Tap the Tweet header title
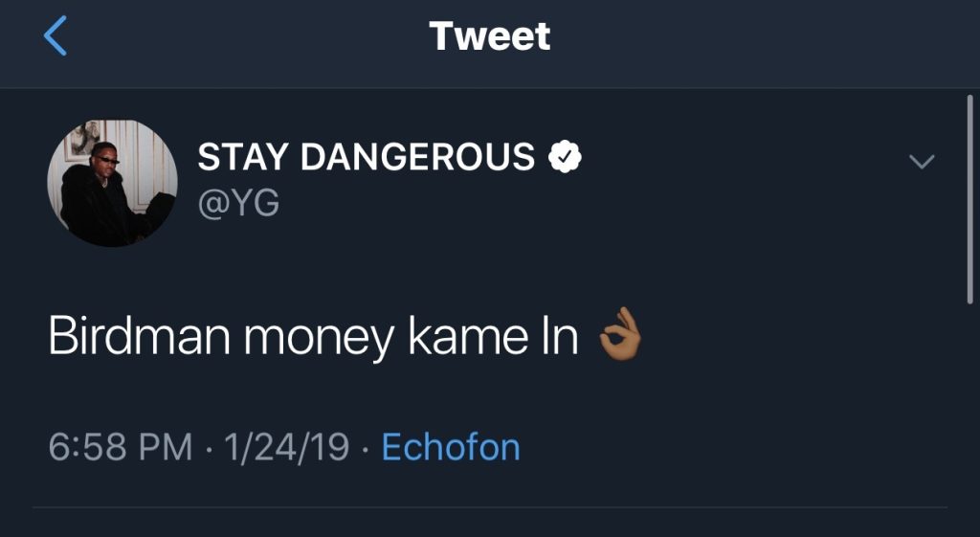 coord(489,36)
